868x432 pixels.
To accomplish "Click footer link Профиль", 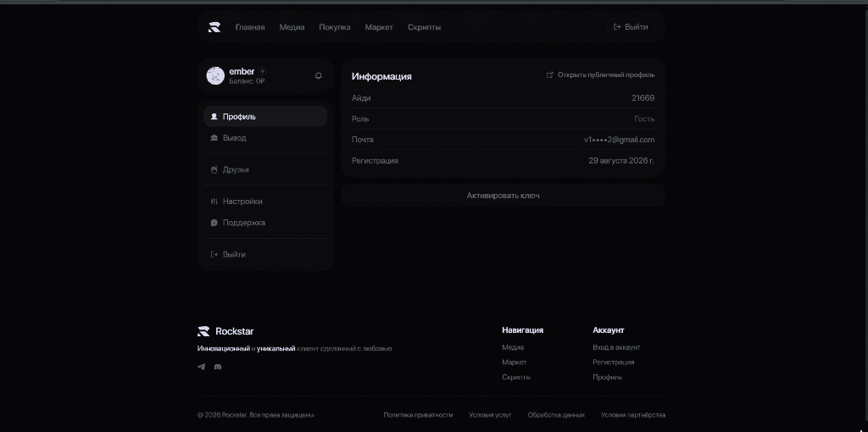I will pos(607,377).
